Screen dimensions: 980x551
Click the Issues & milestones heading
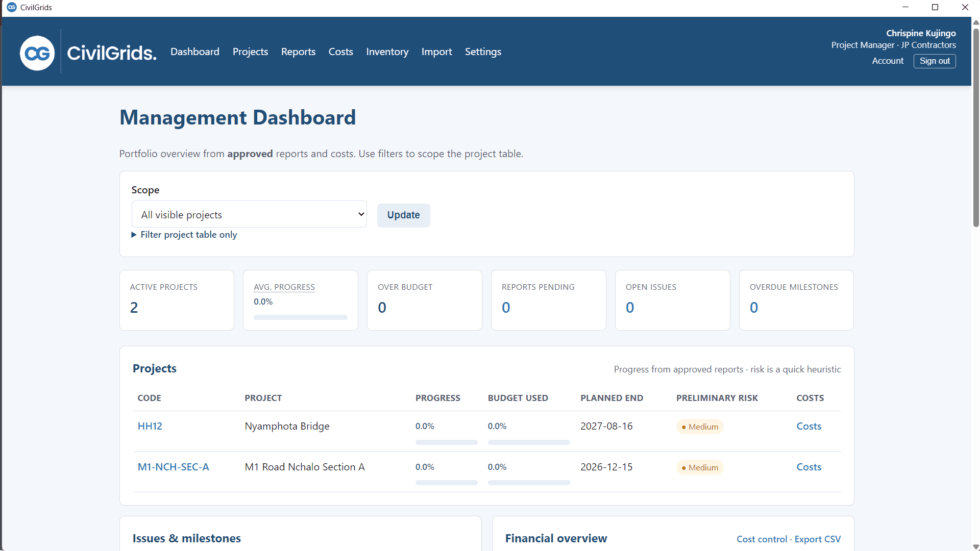tap(186, 538)
